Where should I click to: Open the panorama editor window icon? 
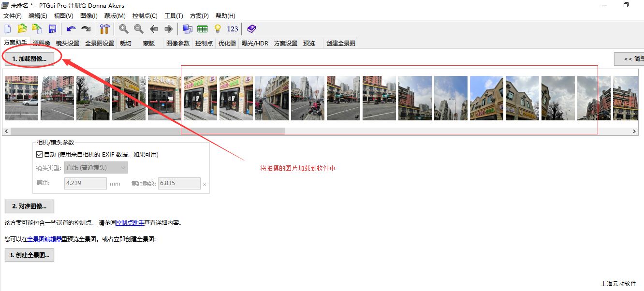pos(188,29)
